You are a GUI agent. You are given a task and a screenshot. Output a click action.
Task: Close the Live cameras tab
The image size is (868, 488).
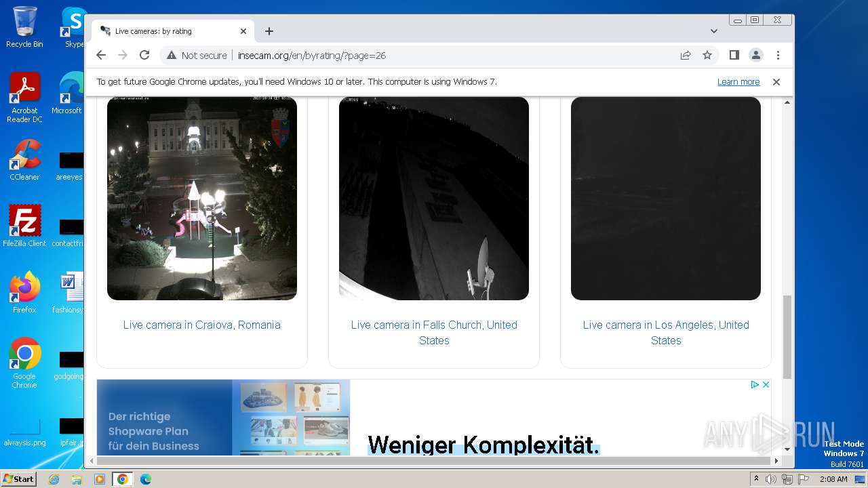pyautogui.click(x=243, y=31)
